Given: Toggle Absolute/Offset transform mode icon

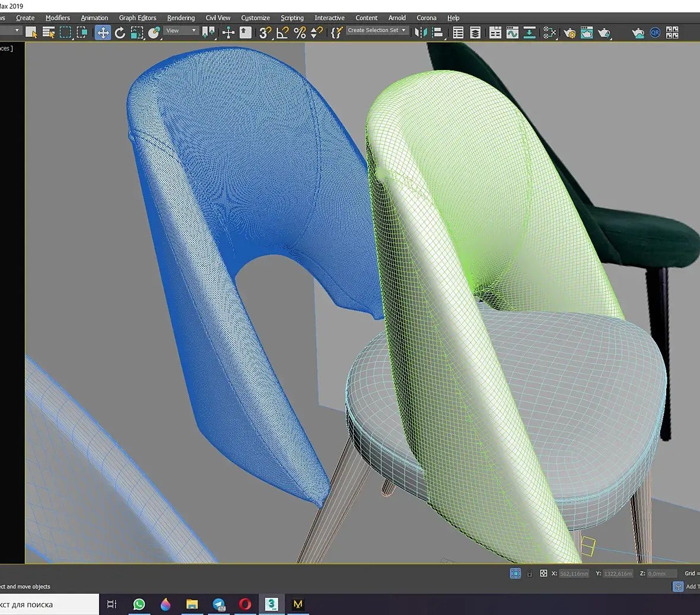Looking at the screenshot, I should click(x=543, y=573).
